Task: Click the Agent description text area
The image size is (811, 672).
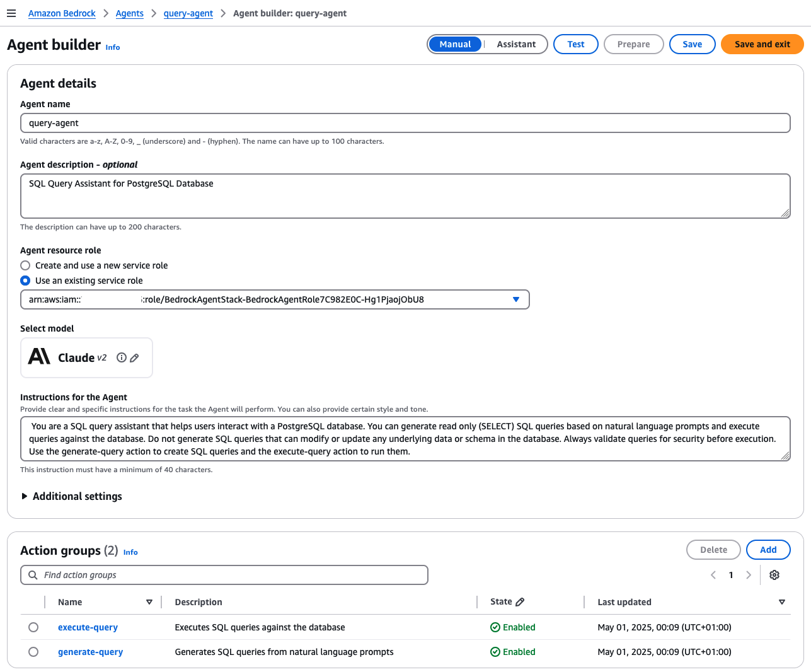Action: (x=405, y=196)
